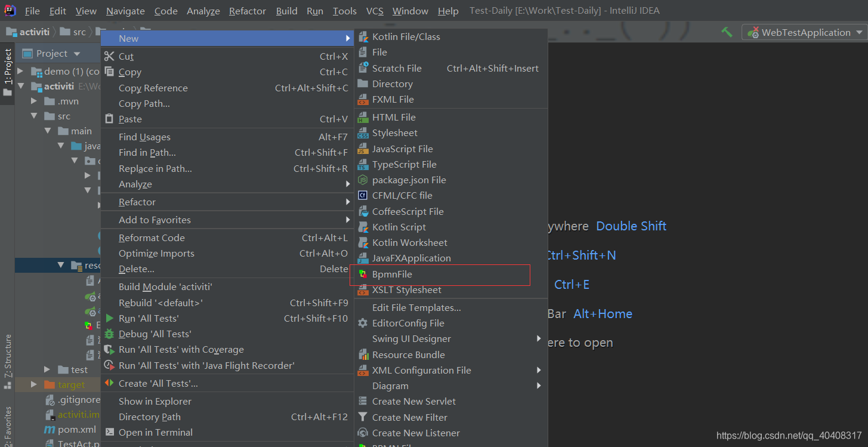Click the Stylesheet CSS icon
The width and height of the screenshot is (868, 447).
tap(363, 133)
